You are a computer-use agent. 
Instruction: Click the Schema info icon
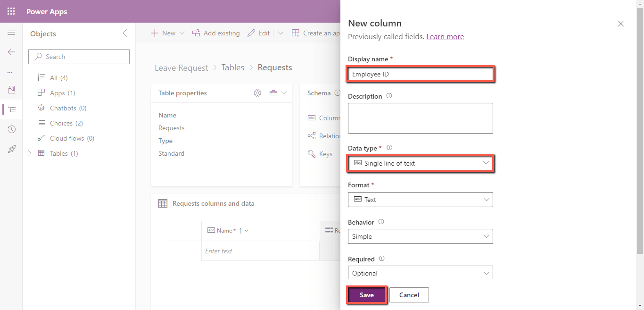[x=337, y=93]
